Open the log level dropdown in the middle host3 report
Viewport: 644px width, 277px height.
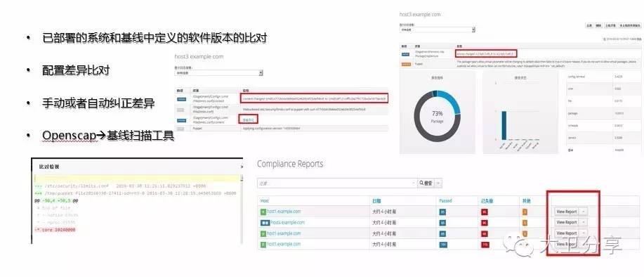click(219, 72)
